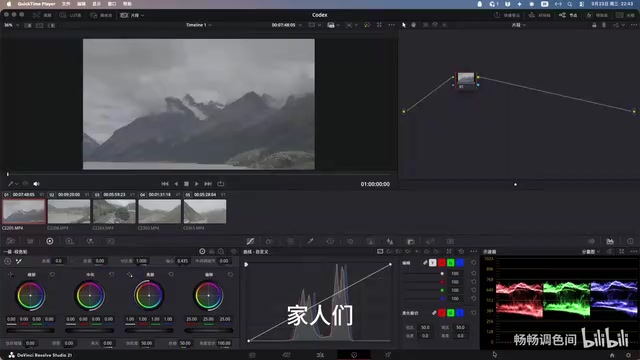Open the Blur sharpen palette icon

tap(390, 241)
